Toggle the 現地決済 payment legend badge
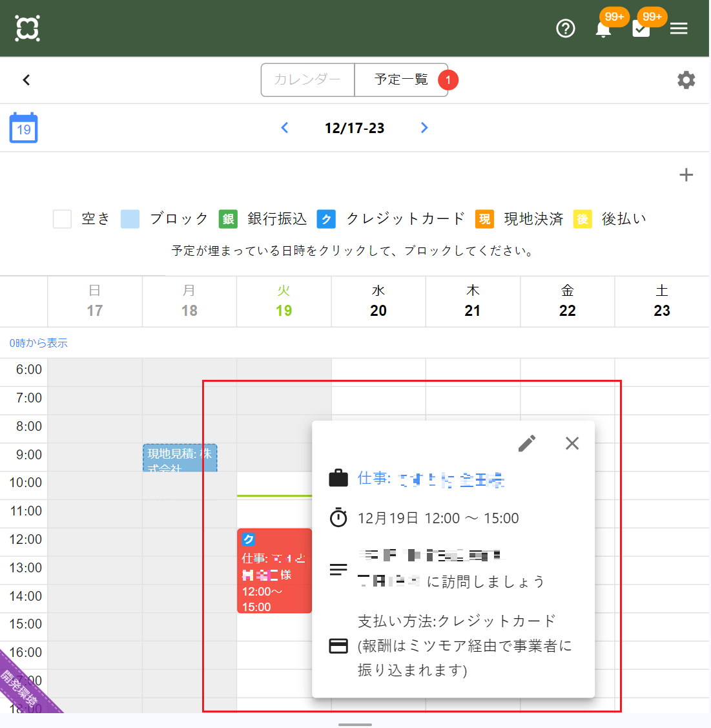This screenshot has height=728, width=711. pos(484,219)
